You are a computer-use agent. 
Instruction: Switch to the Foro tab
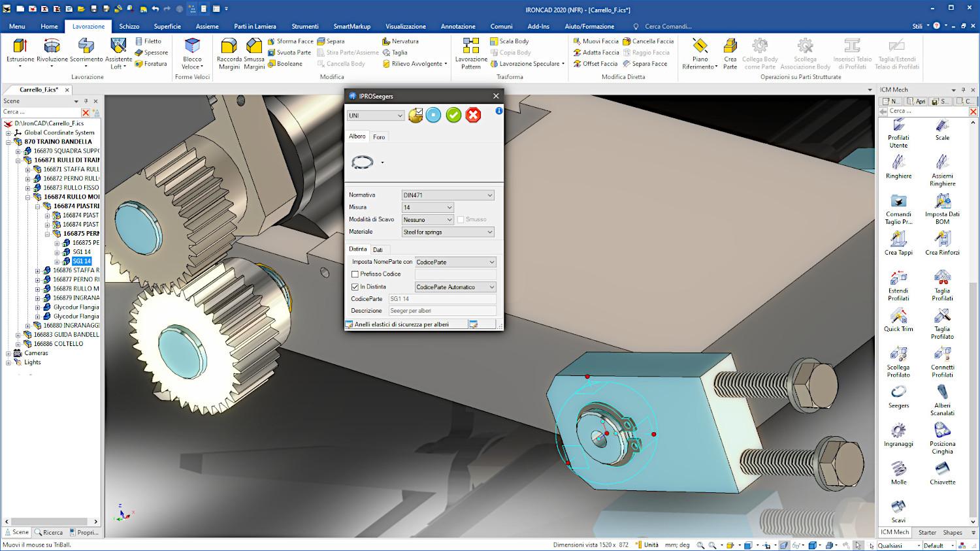coord(379,137)
